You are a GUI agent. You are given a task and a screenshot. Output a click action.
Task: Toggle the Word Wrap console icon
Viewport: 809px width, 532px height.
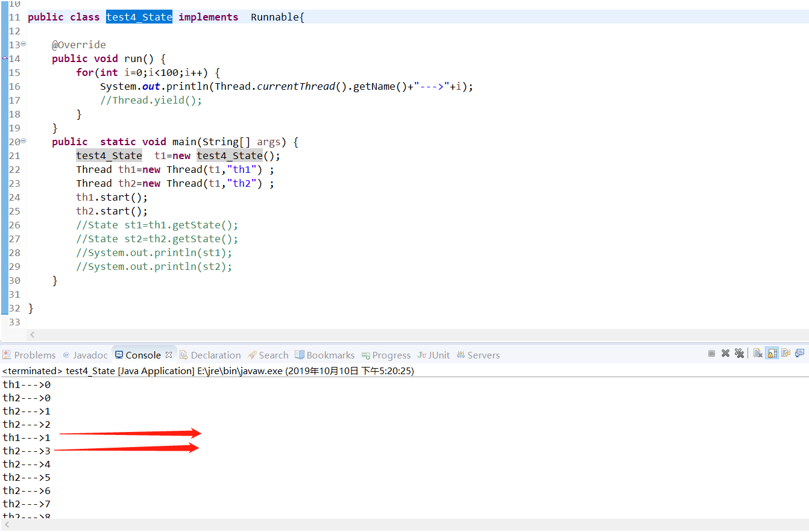tap(785, 353)
